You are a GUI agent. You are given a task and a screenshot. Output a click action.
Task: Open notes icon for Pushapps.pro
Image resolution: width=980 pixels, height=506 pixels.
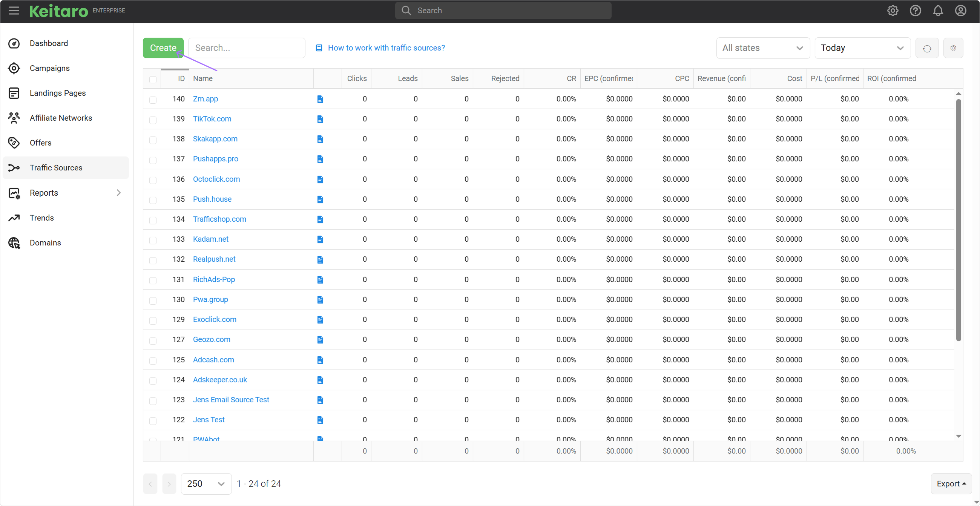pos(320,159)
